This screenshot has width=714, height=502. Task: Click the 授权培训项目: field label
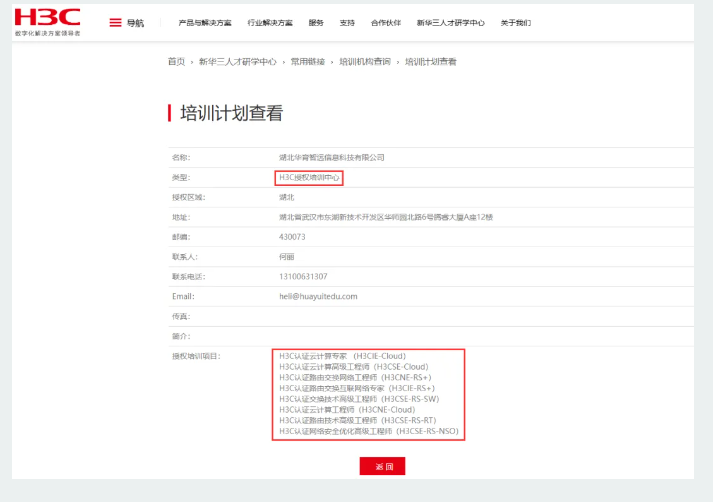196,356
